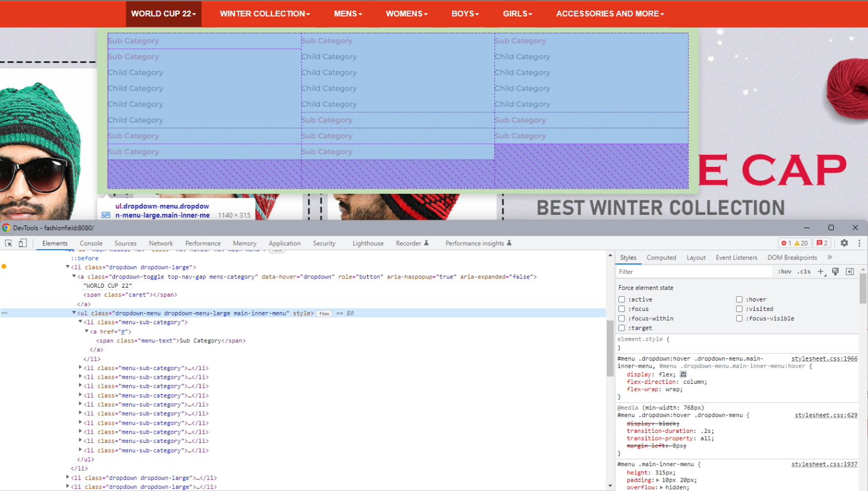Expand the overflow property triangle

click(x=661, y=487)
